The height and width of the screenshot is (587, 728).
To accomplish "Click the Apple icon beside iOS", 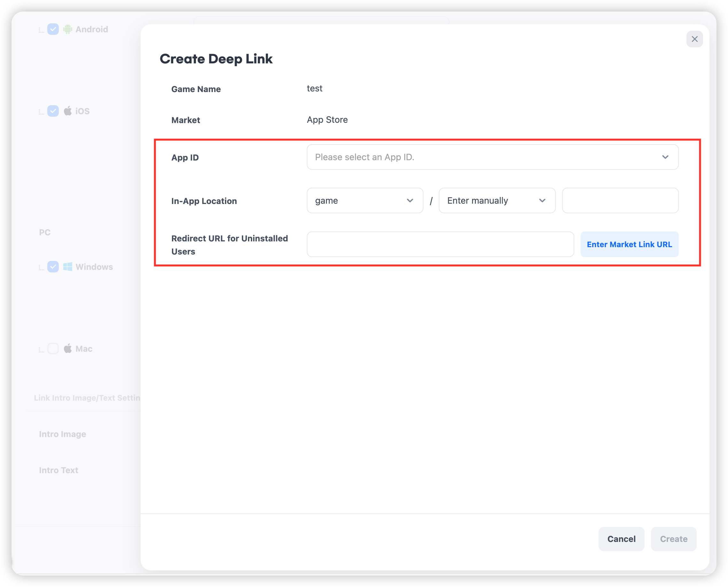I will click(68, 111).
